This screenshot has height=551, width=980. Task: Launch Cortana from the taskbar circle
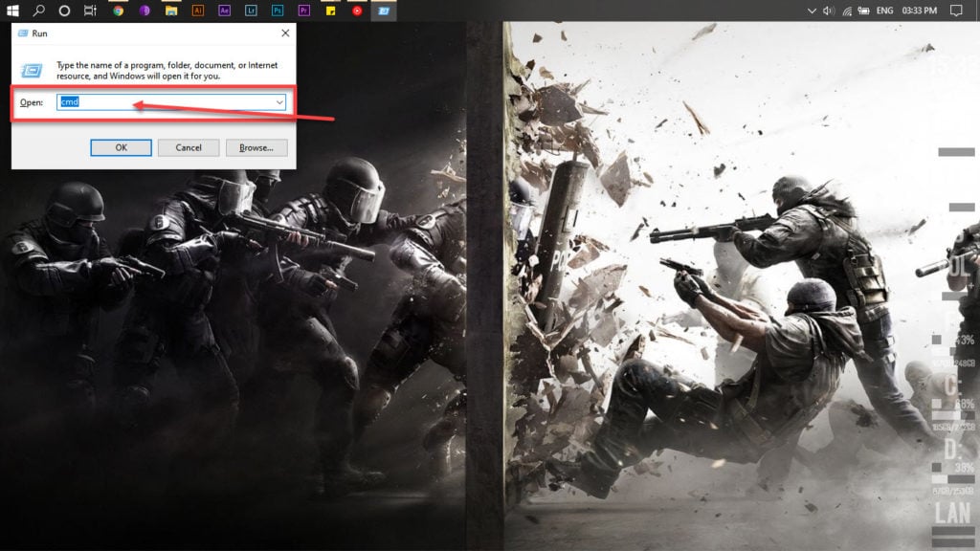click(64, 11)
